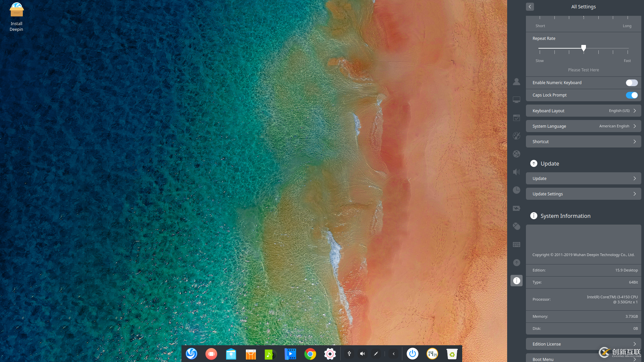Toggle Enable Numeric Keyboard switch
Screen dimensions: 644x362
coord(631,83)
